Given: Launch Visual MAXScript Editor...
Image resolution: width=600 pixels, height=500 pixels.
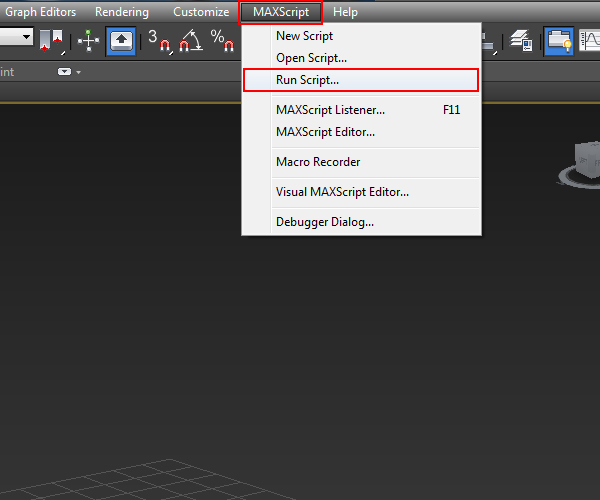Looking at the screenshot, I should pos(362,192).
